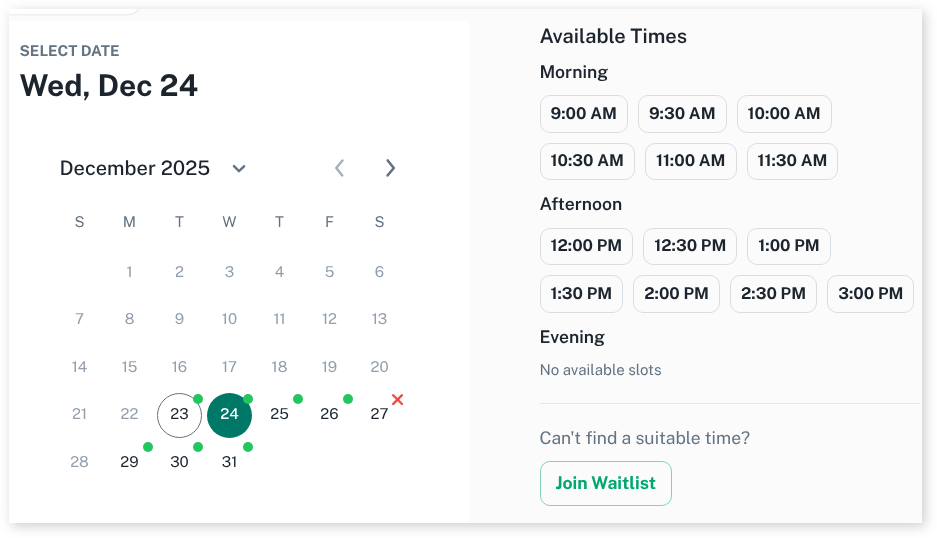The height and width of the screenshot is (538, 937).
Task: Choose the 1:00 PM slot
Action: pos(788,246)
